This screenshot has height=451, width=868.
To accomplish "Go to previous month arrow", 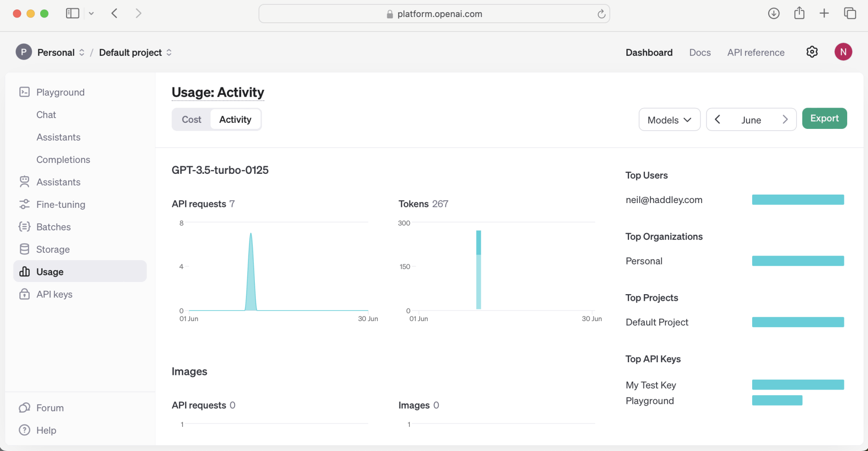I will click(718, 119).
